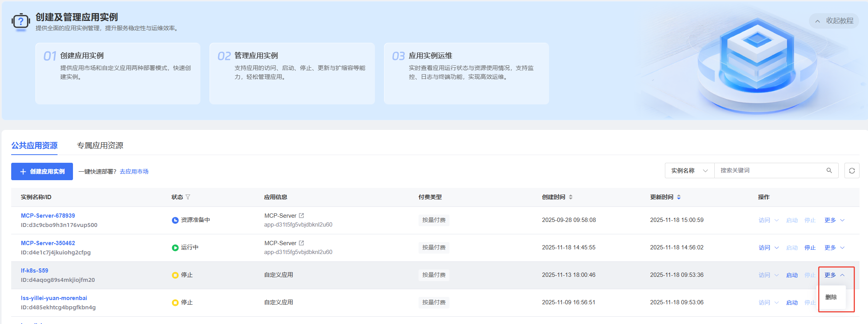The image size is (868, 324).
Task: Go to the application market link
Action: [134, 171]
